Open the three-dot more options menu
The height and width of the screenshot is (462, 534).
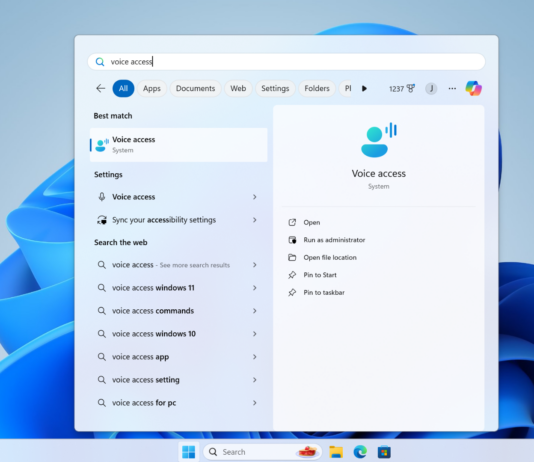click(x=452, y=89)
